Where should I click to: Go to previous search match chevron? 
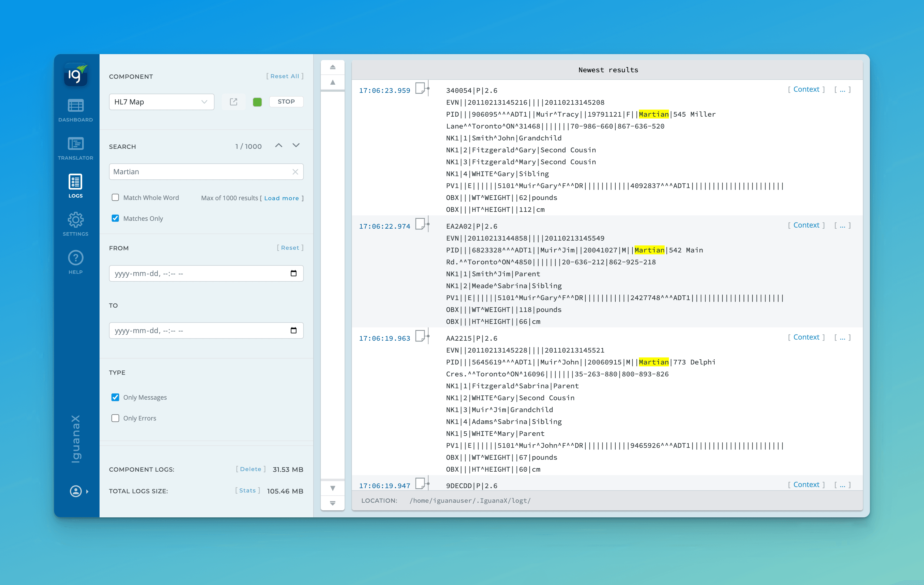(279, 146)
